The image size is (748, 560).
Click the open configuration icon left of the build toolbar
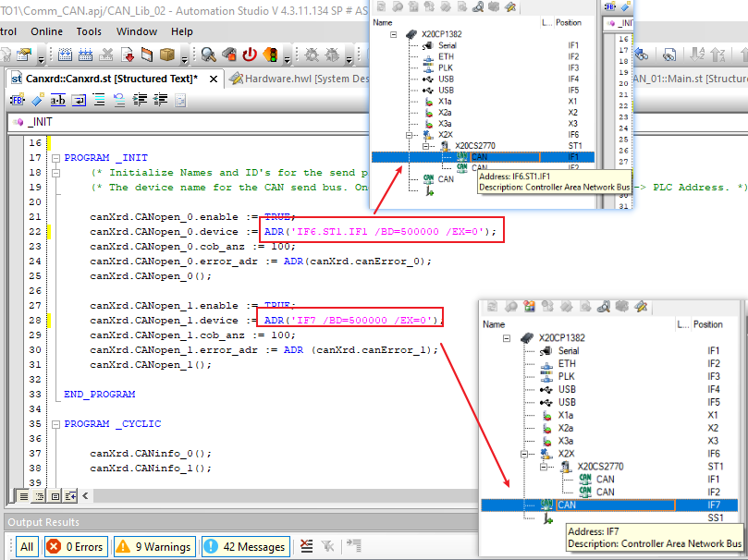pos(23,55)
